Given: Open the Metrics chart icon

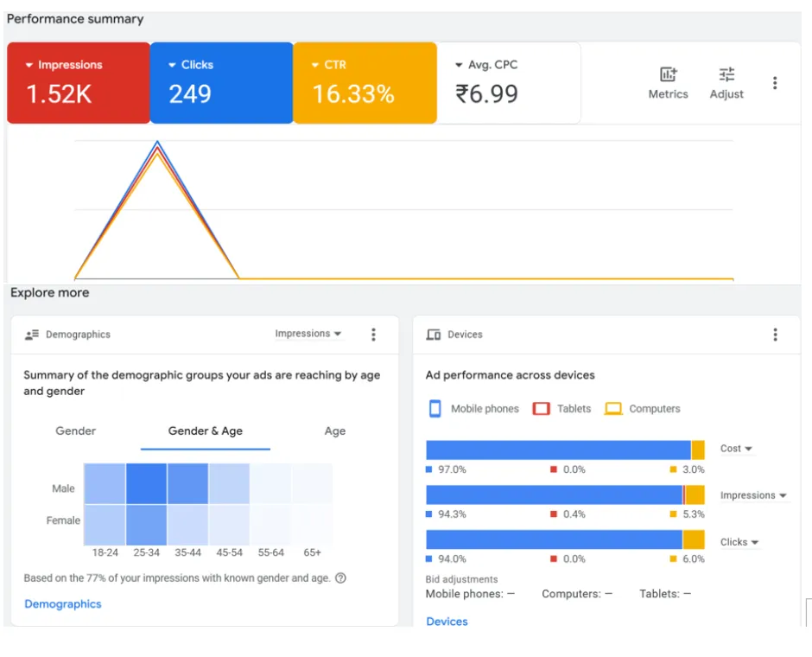Looking at the screenshot, I should point(668,74).
